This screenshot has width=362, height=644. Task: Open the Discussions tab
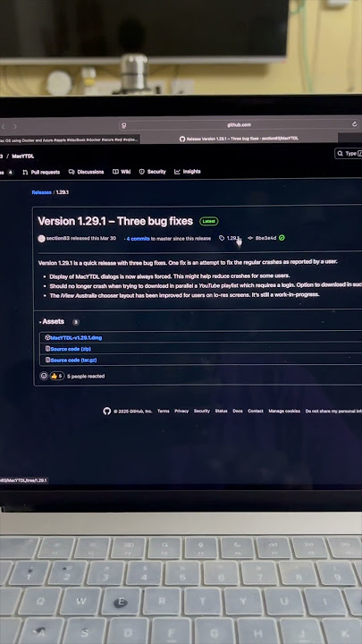[x=86, y=172]
